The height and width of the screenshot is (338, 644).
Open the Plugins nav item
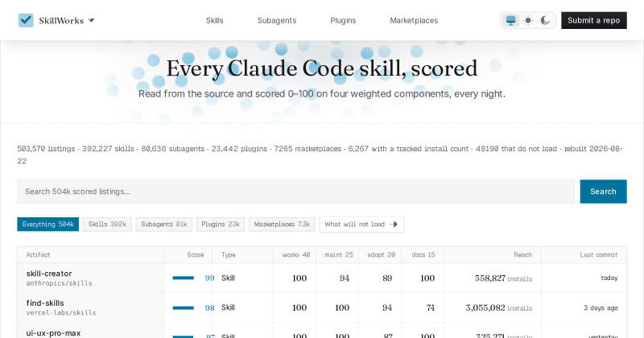point(343,21)
